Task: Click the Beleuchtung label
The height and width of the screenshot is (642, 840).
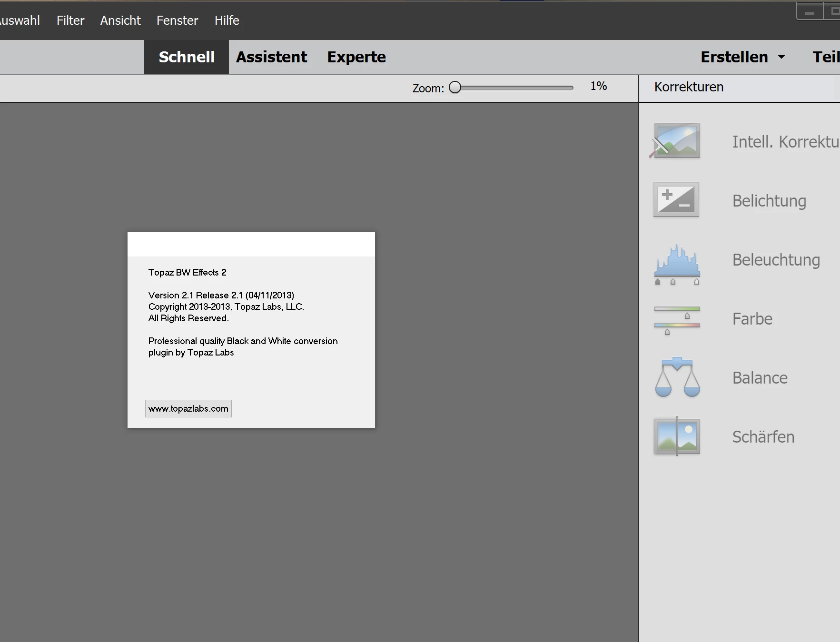Action: pyautogui.click(x=776, y=260)
